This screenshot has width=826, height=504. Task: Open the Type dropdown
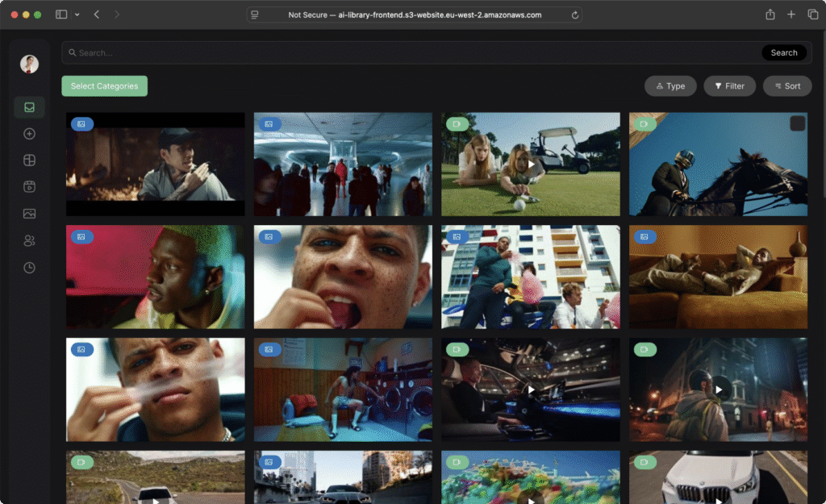pyautogui.click(x=670, y=85)
